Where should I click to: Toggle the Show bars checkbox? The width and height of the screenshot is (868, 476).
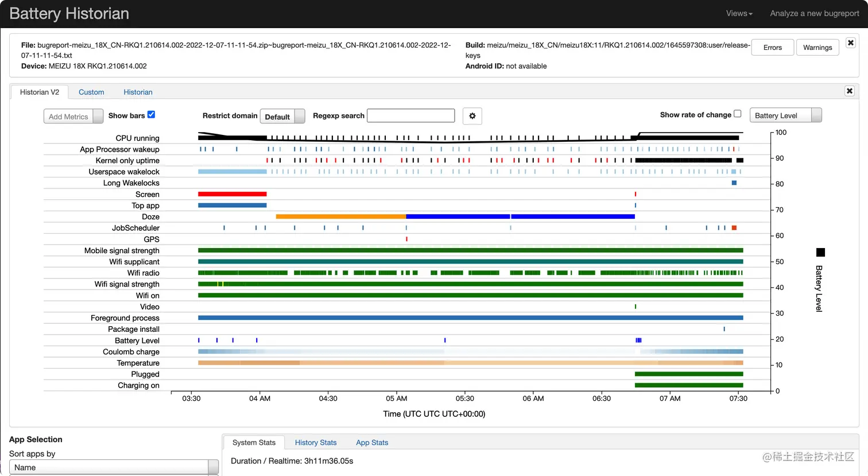tap(151, 114)
